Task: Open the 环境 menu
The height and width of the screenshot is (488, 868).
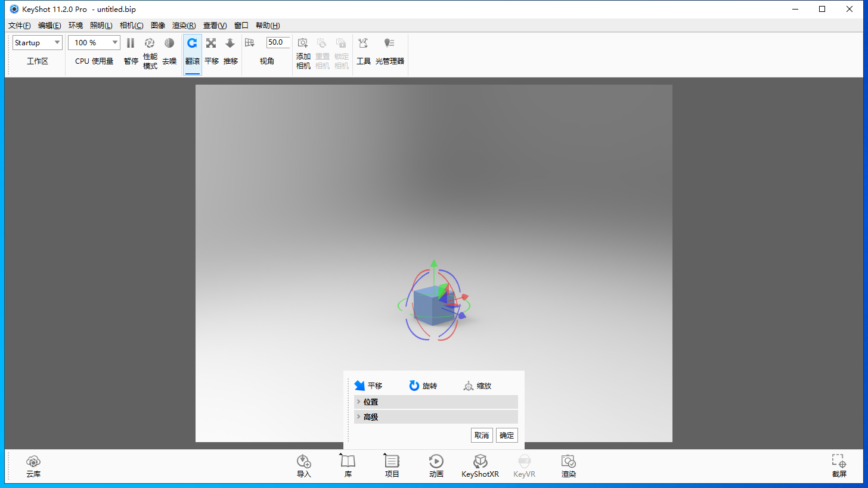Action: point(76,26)
